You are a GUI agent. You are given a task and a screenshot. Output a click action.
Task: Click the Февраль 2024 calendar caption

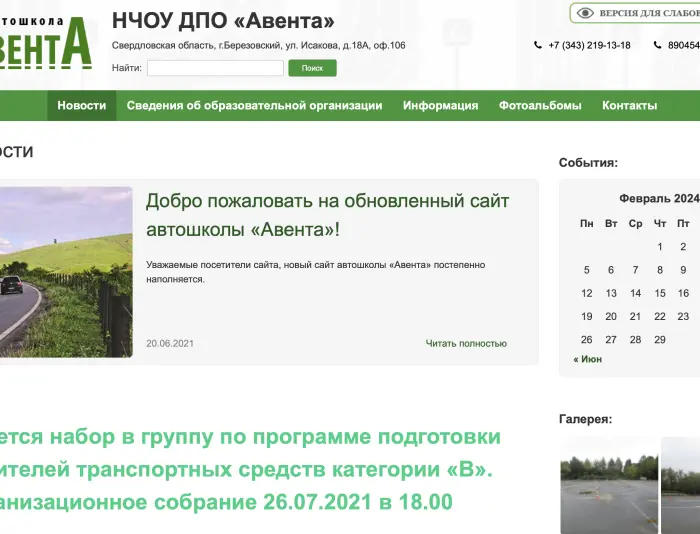(659, 198)
